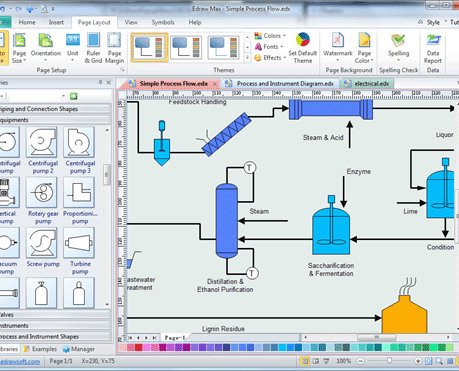Click the zoom slider handle
This screenshot has width=459, height=371.
[389, 361]
